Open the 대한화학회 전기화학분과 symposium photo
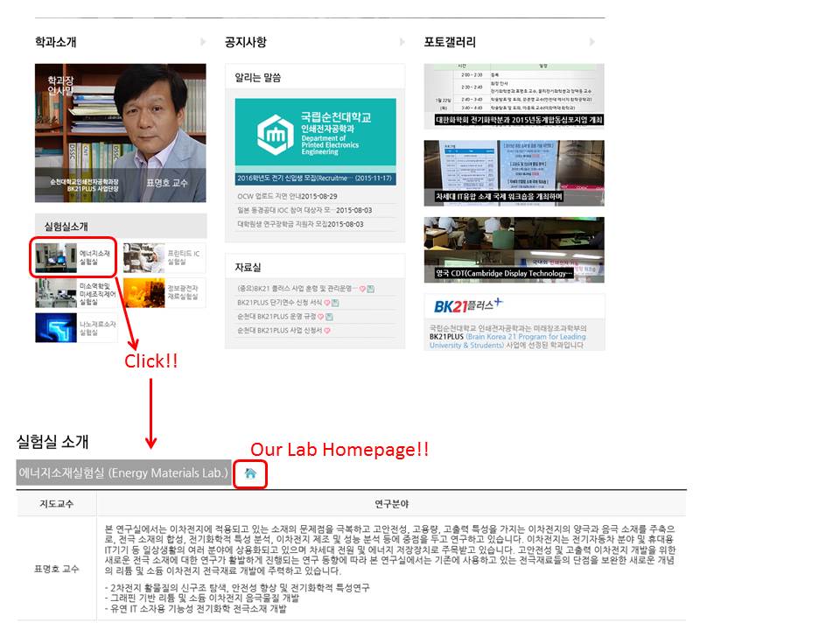The height and width of the screenshot is (630, 840). coord(514,96)
